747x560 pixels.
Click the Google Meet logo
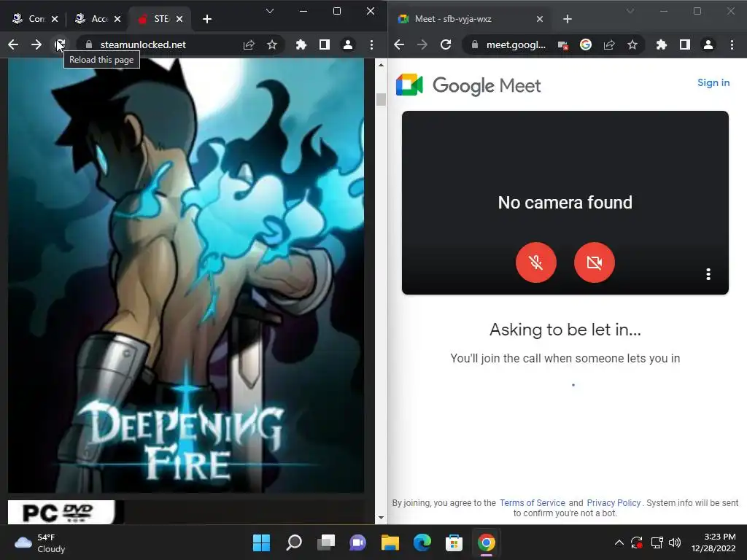pyautogui.click(x=468, y=85)
